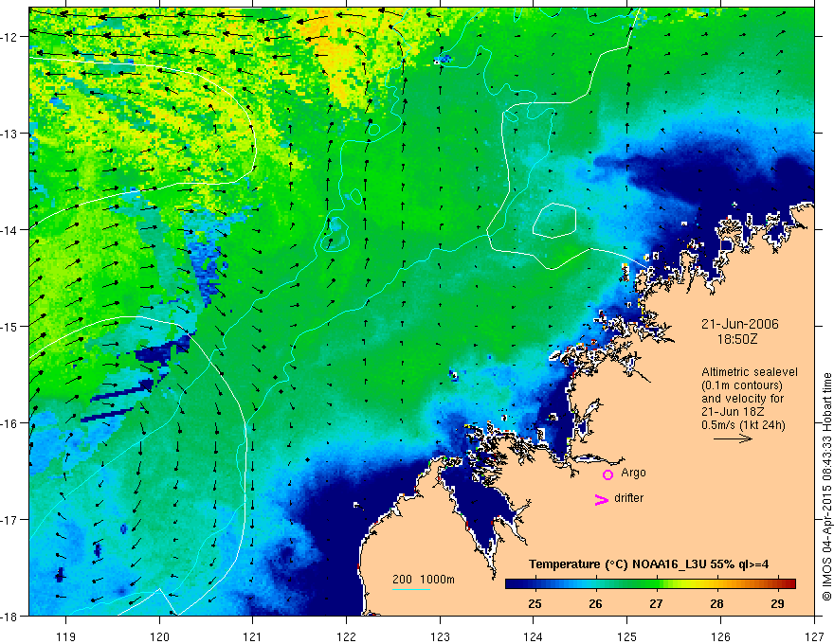Click the color bar value 27
The width and height of the screenshot is (834, 644).
[657, 603]
